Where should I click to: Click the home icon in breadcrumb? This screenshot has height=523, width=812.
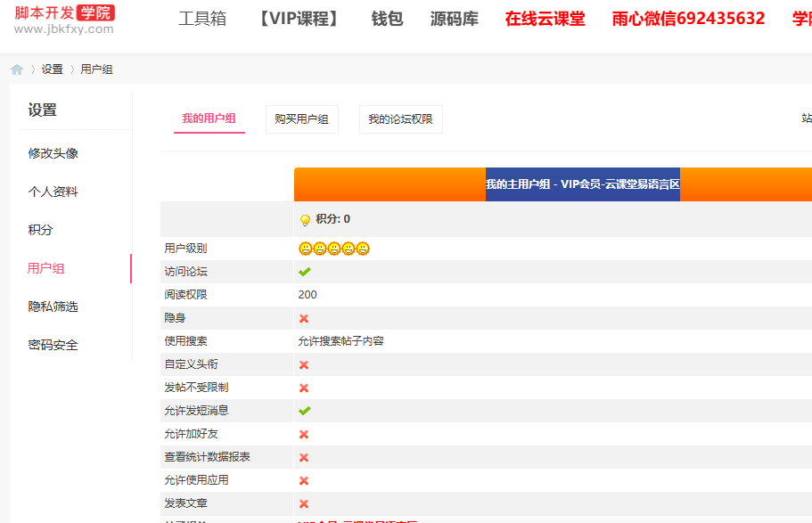point(17,69)
